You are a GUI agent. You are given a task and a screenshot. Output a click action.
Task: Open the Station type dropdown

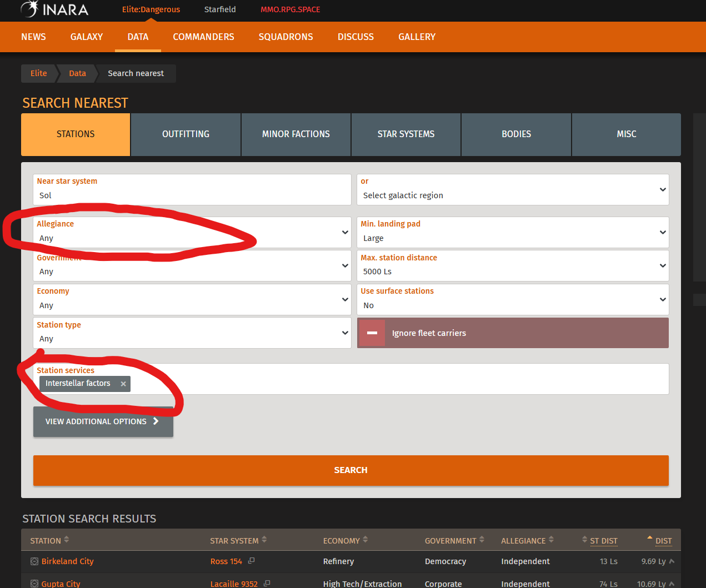click(192, 333)
